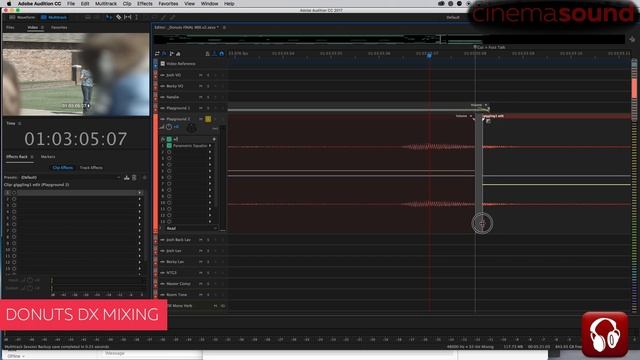Click the timeline playhead marker
The width and height of the screenshot is (640, 360).
pos(429,55)
